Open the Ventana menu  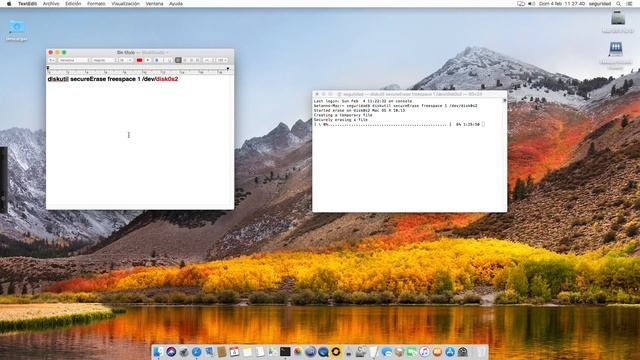tap(154, 4)
